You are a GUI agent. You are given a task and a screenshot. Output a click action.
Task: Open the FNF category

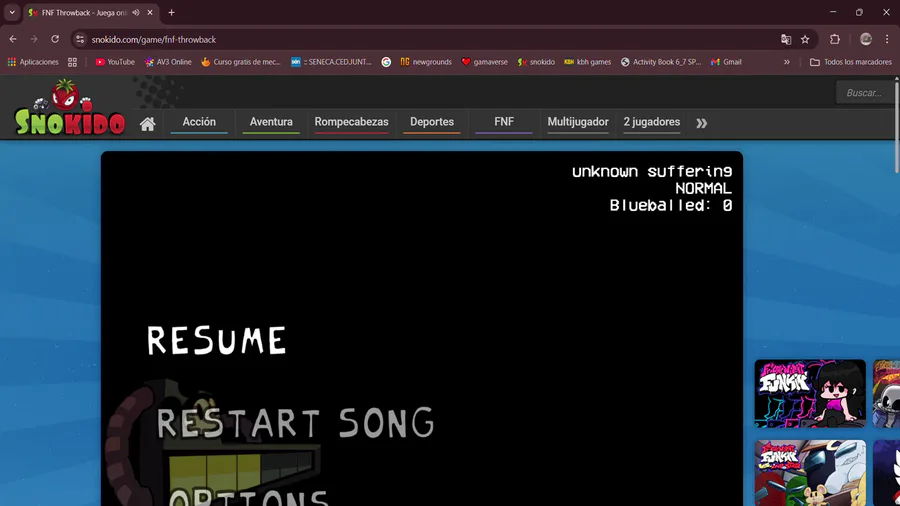tap(504, 122)
